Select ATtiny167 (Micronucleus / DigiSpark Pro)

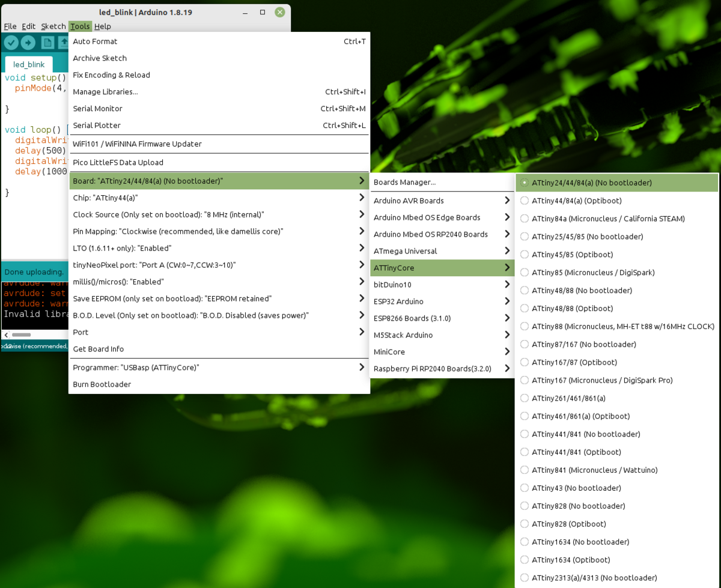coord(617,380)
